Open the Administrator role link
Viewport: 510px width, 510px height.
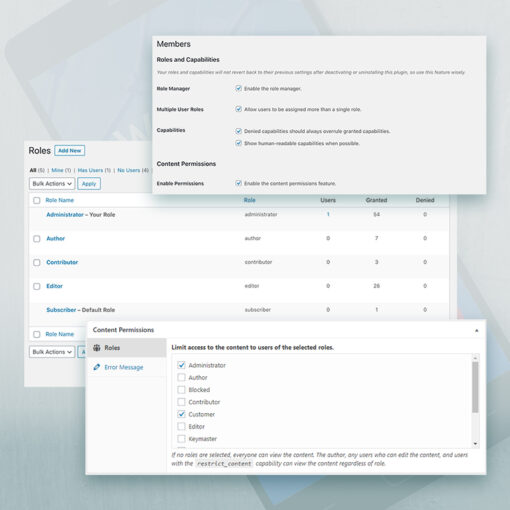click(x=65, y=215)
